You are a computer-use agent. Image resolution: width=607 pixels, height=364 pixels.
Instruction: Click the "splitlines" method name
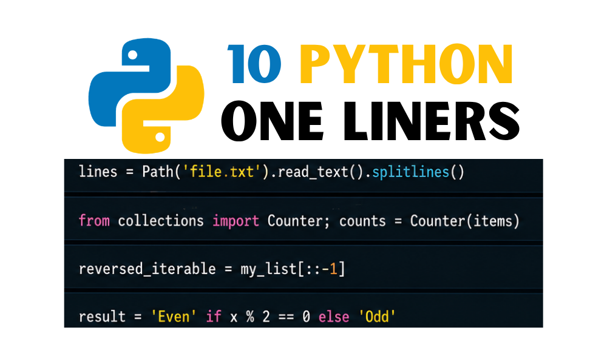(410, 172)
